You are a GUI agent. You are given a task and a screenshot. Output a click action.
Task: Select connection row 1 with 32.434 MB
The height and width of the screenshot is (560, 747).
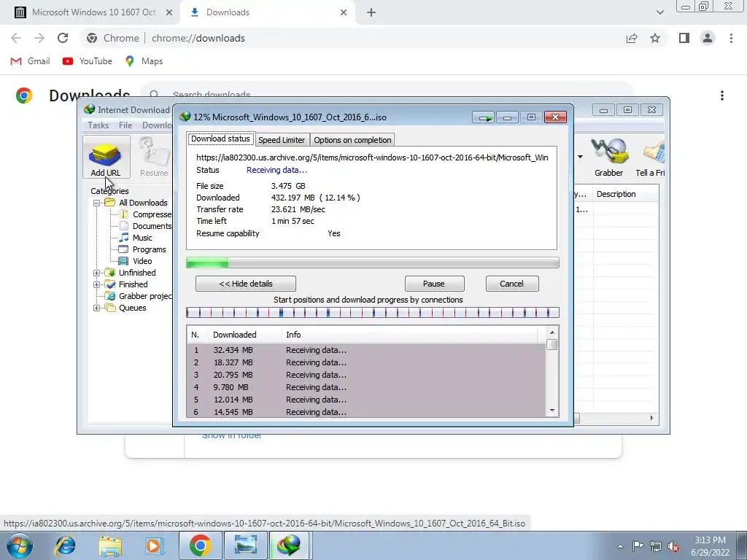[367, 350]
